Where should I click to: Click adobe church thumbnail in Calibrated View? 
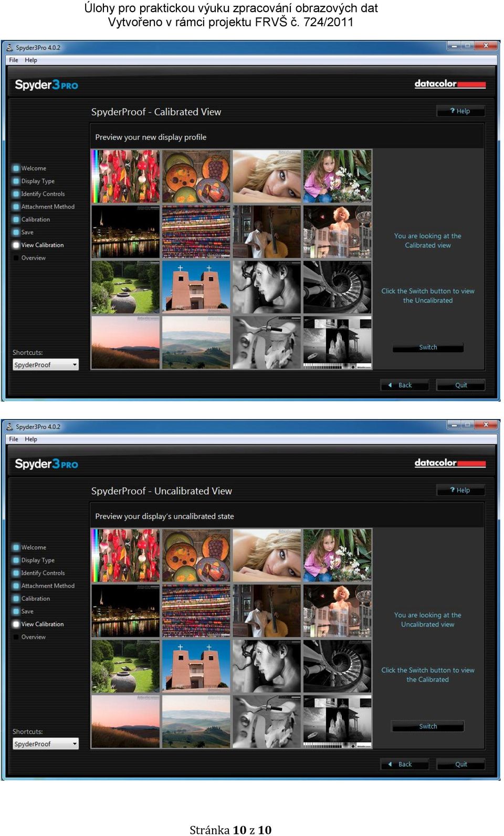pos(196,287)
